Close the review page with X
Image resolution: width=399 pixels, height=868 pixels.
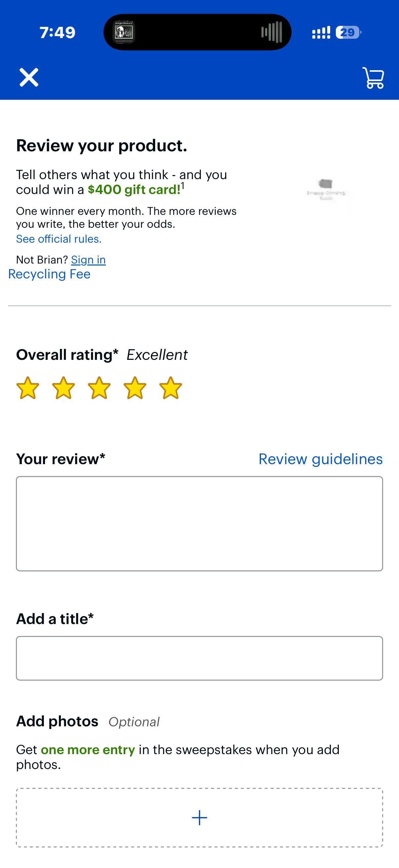29,77
